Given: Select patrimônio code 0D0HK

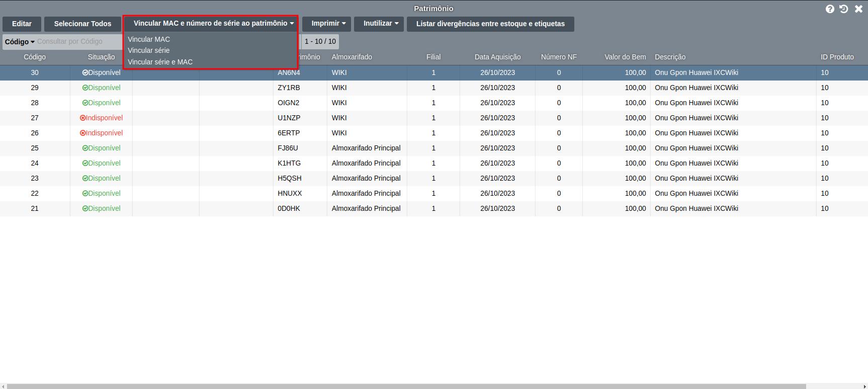Looking at the screenshot, I should 289,208.
